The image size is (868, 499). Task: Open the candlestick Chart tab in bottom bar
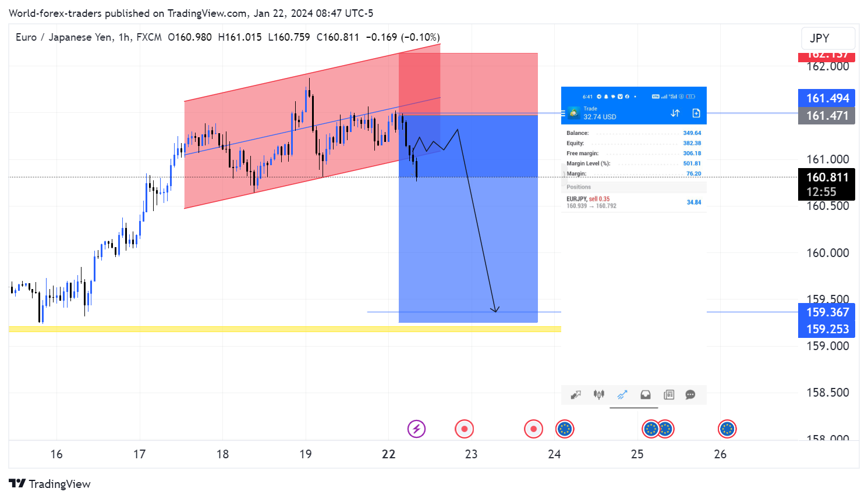click(x=599, y=395)
